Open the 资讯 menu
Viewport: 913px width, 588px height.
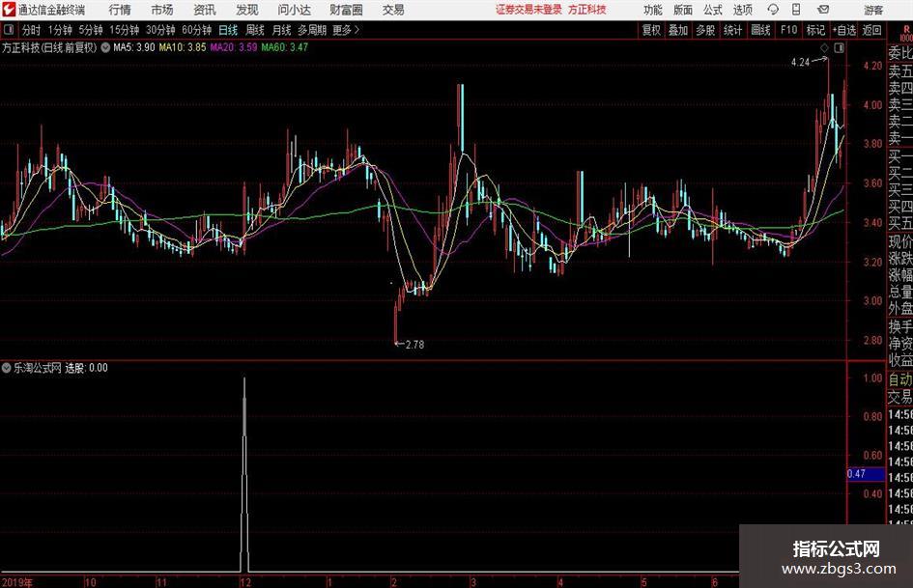point(205,10)
